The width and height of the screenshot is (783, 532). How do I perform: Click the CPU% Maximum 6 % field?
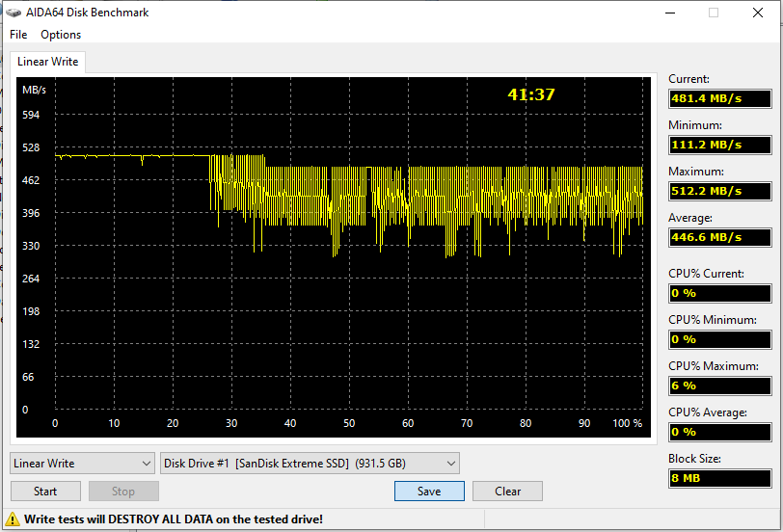coord(719,386)
